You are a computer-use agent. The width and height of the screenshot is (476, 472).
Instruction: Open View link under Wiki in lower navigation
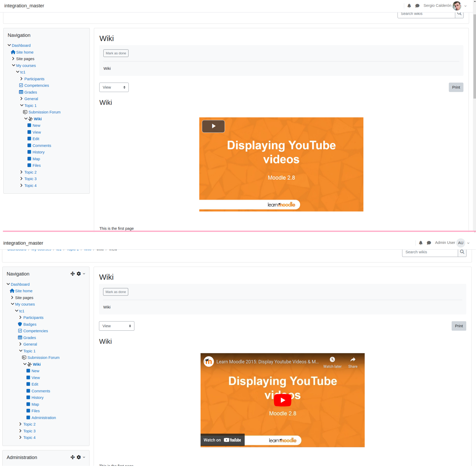[36, 378]
